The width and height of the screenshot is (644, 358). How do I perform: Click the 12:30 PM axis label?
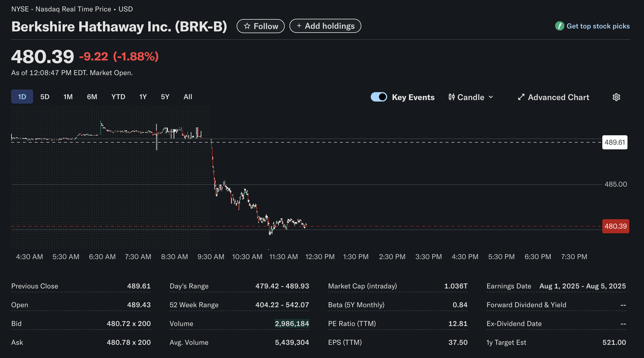pos(320,257)
